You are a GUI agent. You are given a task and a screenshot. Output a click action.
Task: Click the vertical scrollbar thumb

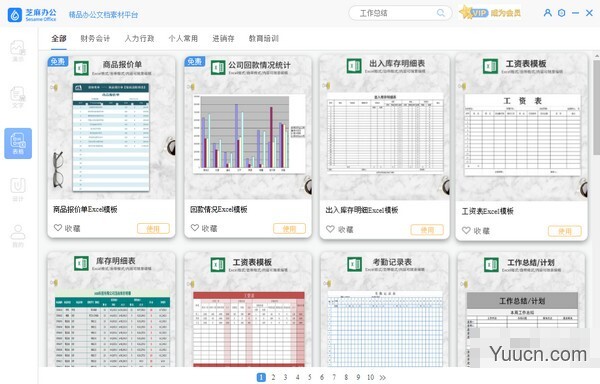point(597,107)
